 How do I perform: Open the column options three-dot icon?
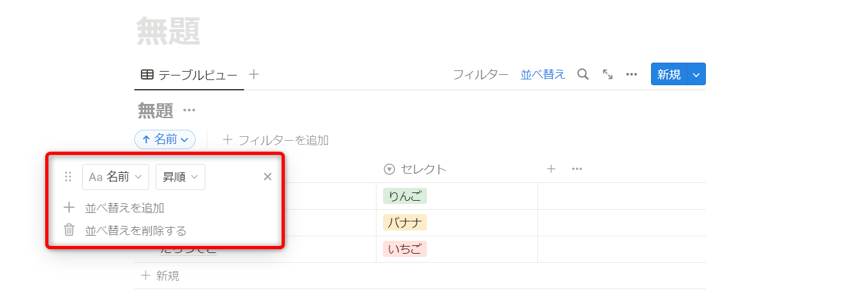(577, 169)
